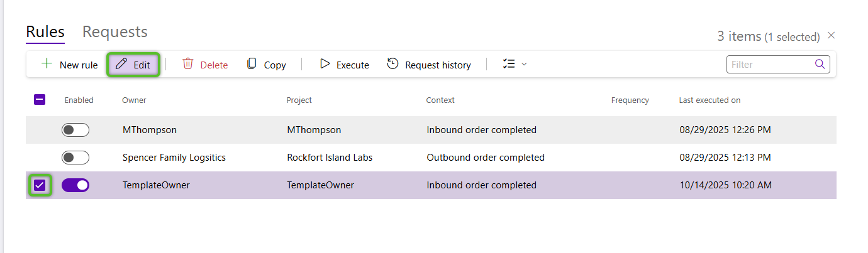868x253 pixels.
Task: Expand the list options dropdown
Action: tap(515, 64)
